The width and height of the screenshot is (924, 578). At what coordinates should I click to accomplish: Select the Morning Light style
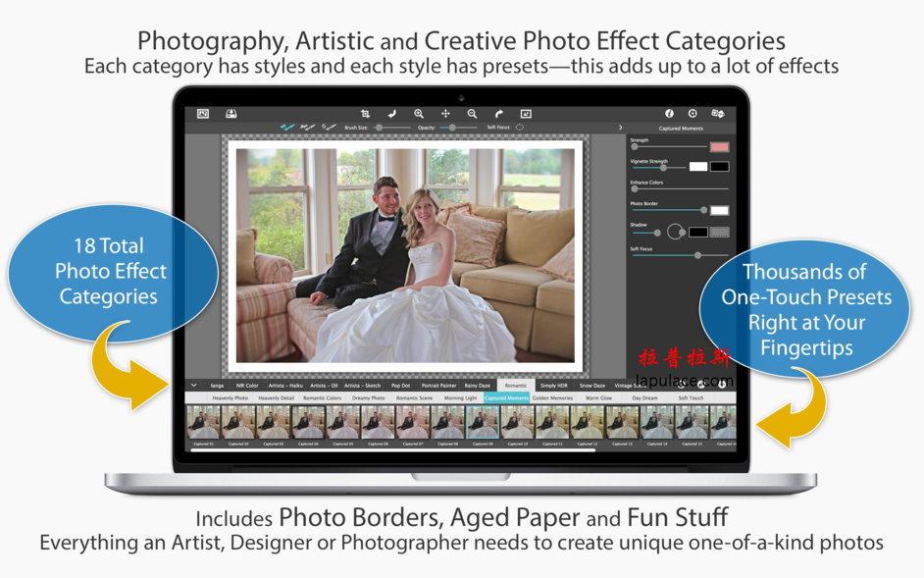coord(462,397)
